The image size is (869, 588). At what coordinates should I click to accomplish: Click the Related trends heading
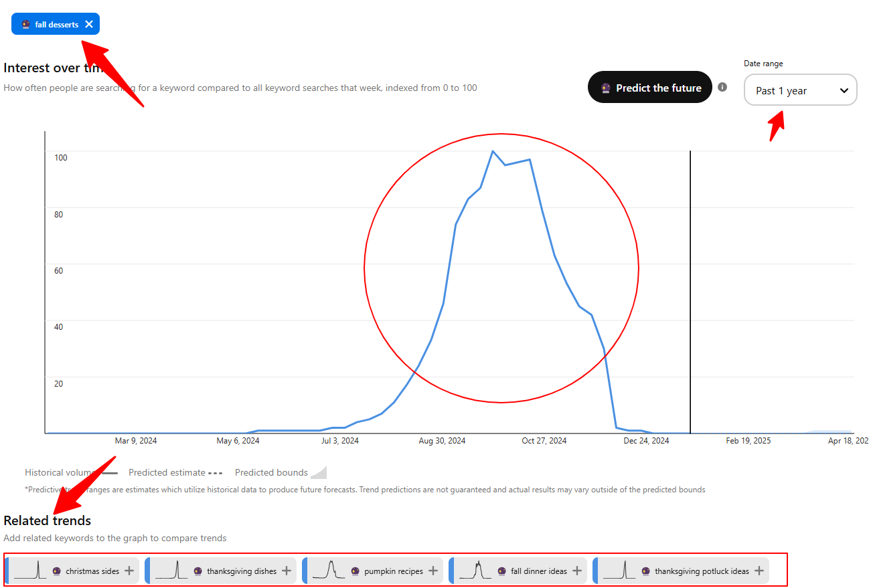[48, 520]
